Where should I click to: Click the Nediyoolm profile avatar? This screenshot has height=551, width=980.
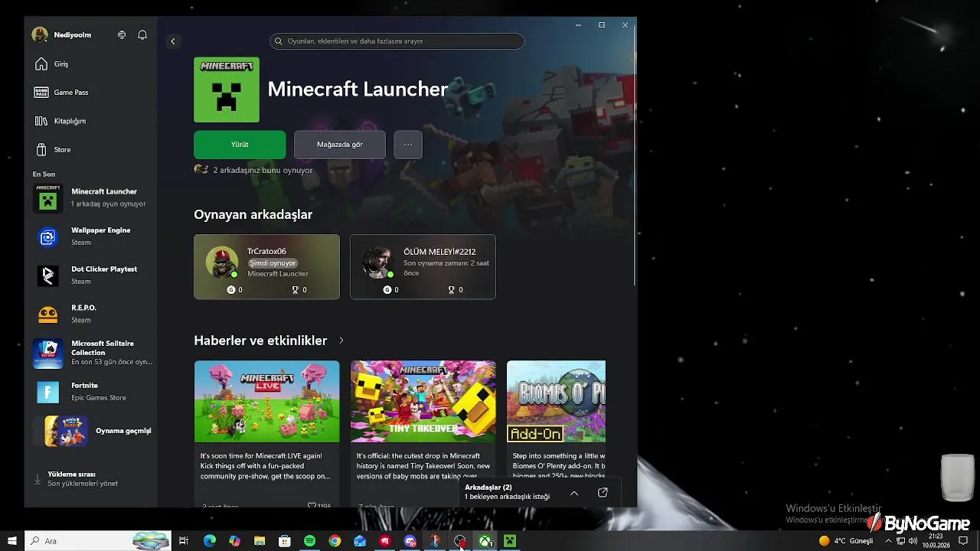pyautogui.click(x=40, y=35)
